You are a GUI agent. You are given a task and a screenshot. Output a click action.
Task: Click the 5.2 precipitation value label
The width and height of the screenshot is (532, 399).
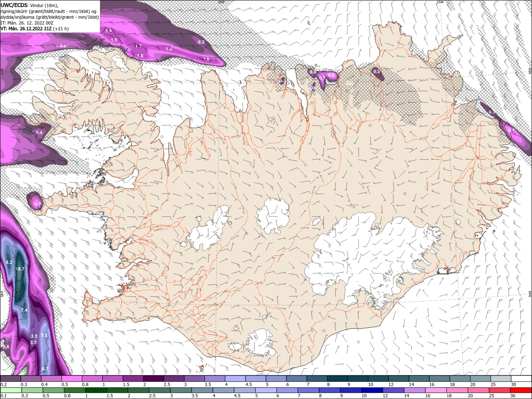tap(44, 335)
